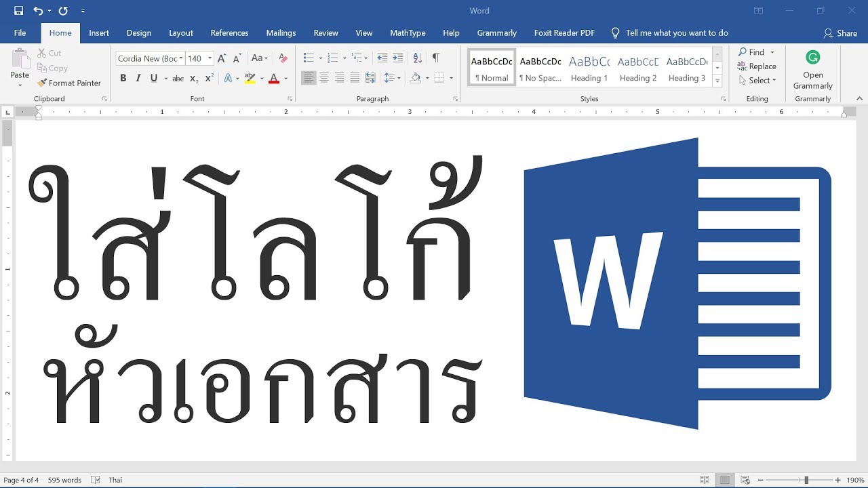Increase paragraph indent
Image resolution: width=868 pixels, height=488 pixels.
click(398, 58)
